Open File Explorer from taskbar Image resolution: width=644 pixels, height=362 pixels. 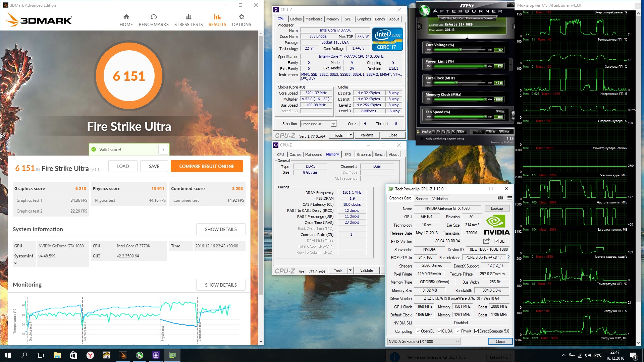[57, 355]
